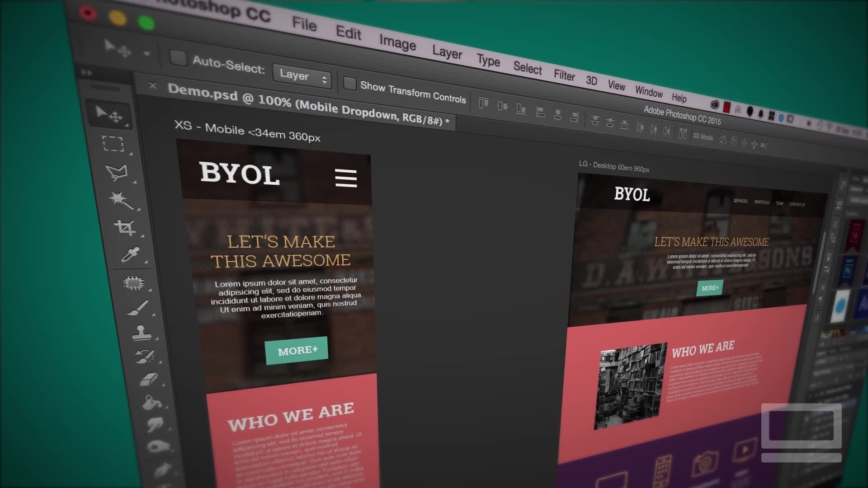This screenshot has width=868, height=488.
Task: Click the Auto-Align Layers icon
Action: coord(683,134)
